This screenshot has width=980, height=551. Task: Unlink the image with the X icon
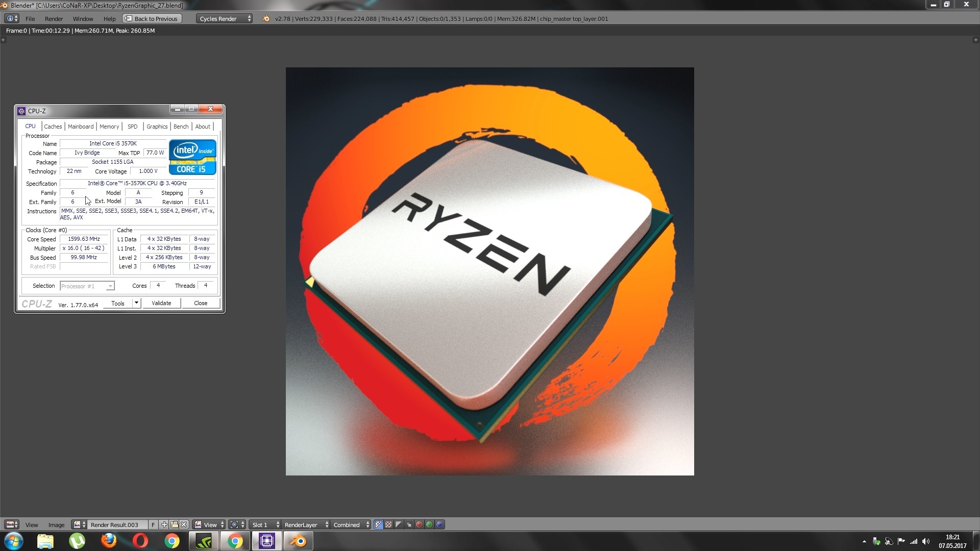click(184, 524)
